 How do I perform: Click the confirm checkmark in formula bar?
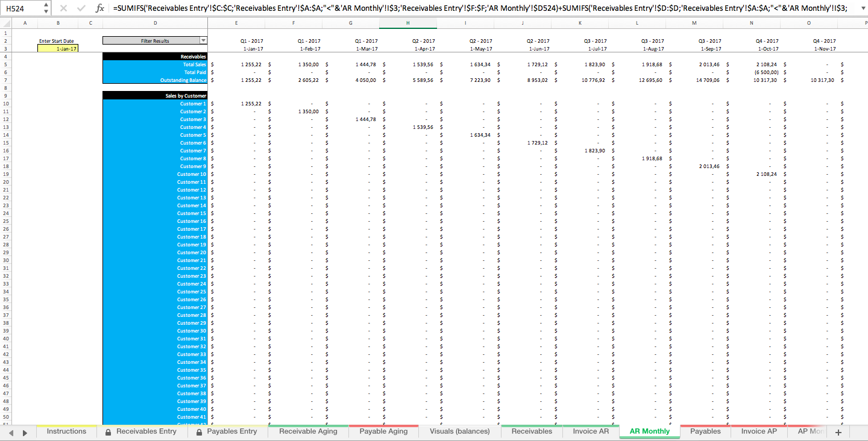pos(81,8)
